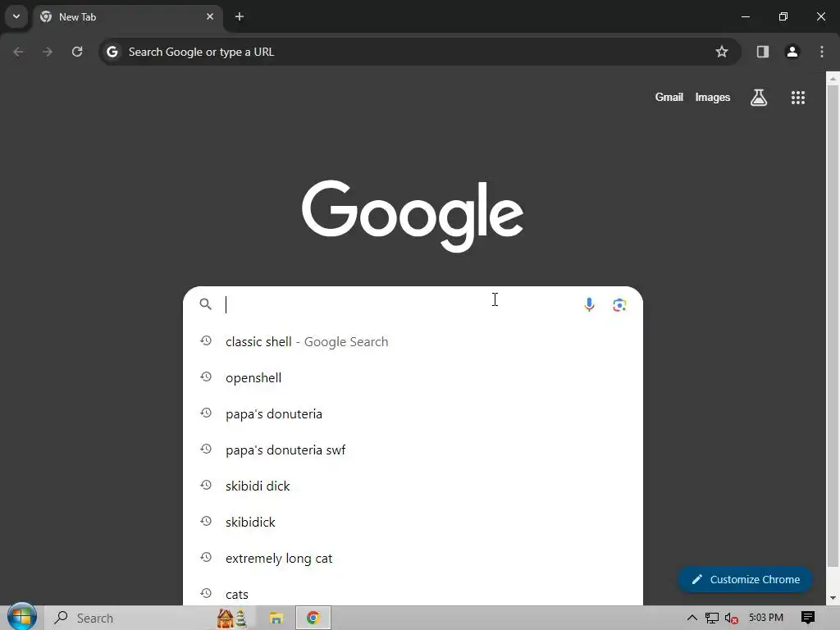Screen dimensions: 840x630
Task: Go back with the back arrow
Action: [x=18, y=52]
